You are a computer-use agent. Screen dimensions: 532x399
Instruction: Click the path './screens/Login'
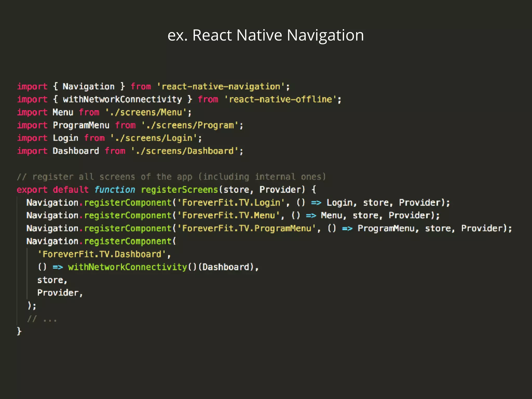click(x=154, y=138)
